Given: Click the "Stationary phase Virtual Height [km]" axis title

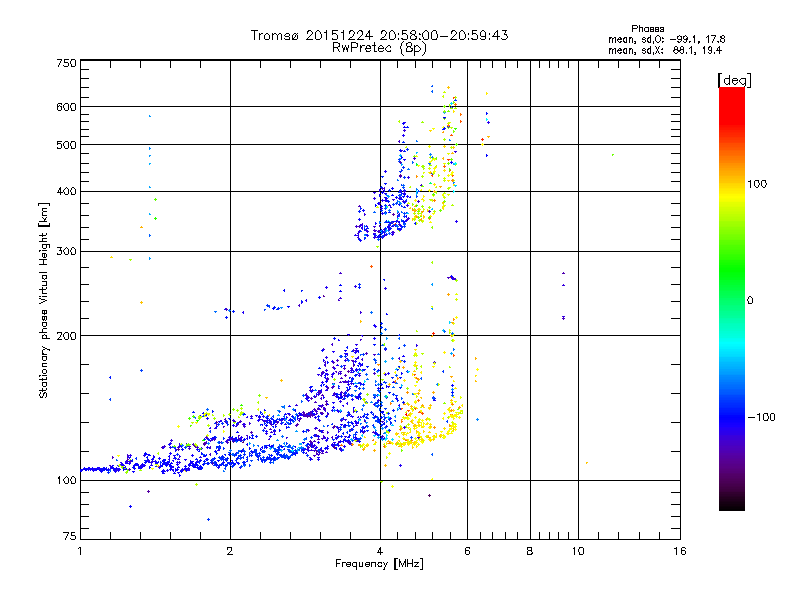Looking at the screenshot, I should tap(44, 301).
